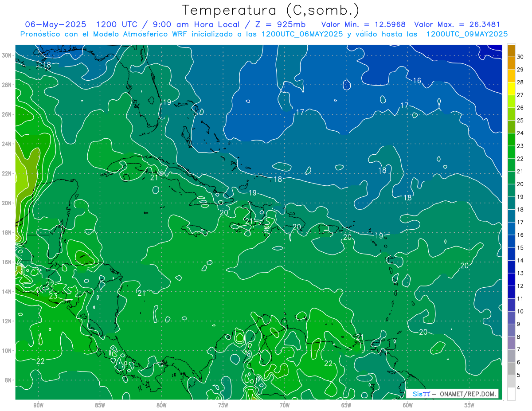Viewport: 532px width, 411px height.
Task: Click the '10N' latitude axis label
Action: click(x=7, y=351)
